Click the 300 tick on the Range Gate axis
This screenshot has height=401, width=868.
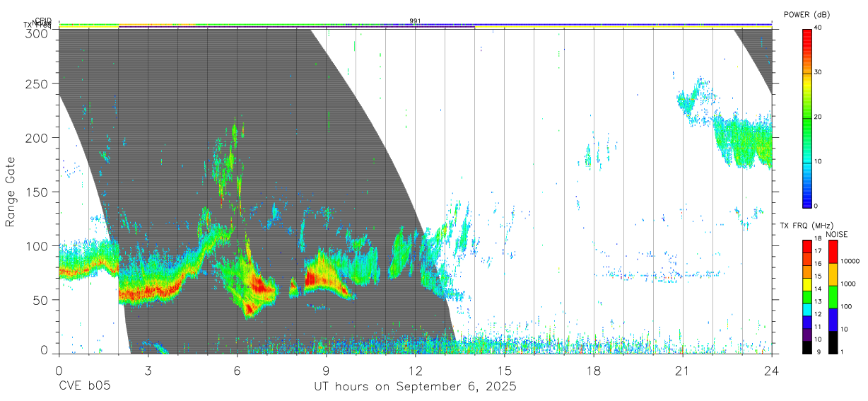click(x=37, y=33)
